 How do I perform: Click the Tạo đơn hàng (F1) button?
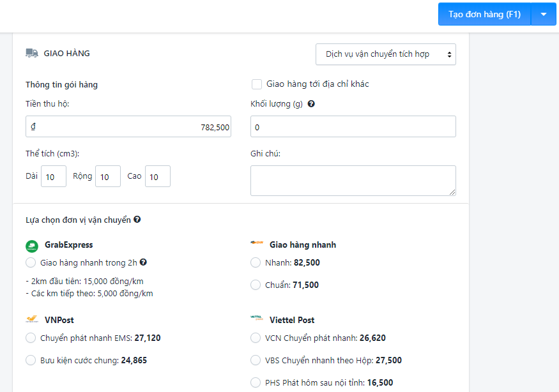484,14
